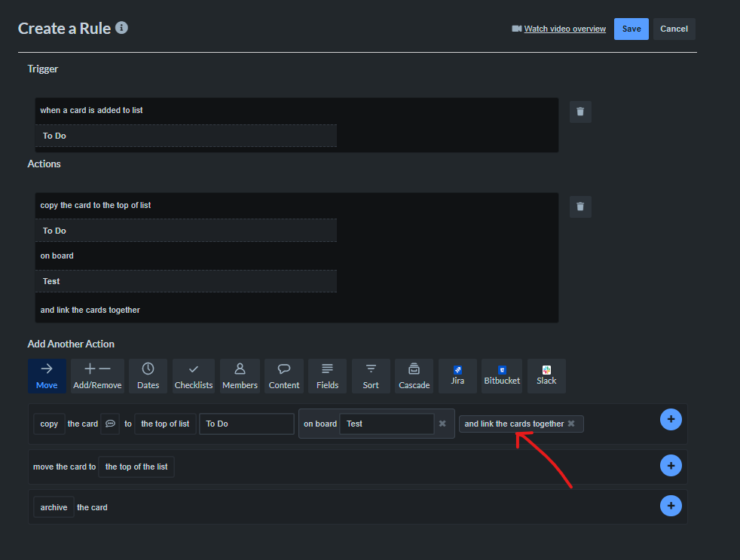The width and height of the screenshot is (740, 560).
Task: Click the on board label in the action summary
Action: click(57, 256)
